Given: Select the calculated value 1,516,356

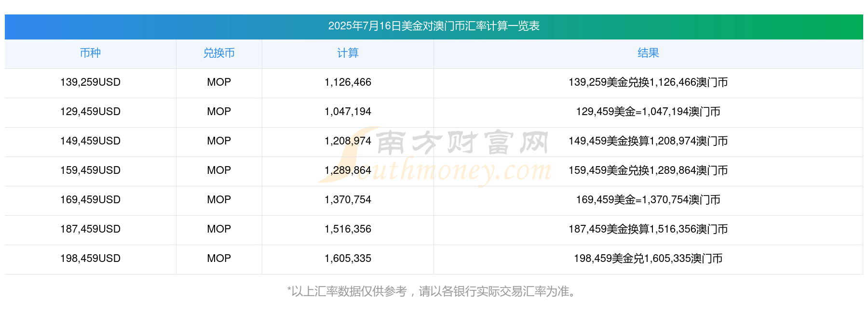Looking at the screenshot, I should click(x=348, y=229).
